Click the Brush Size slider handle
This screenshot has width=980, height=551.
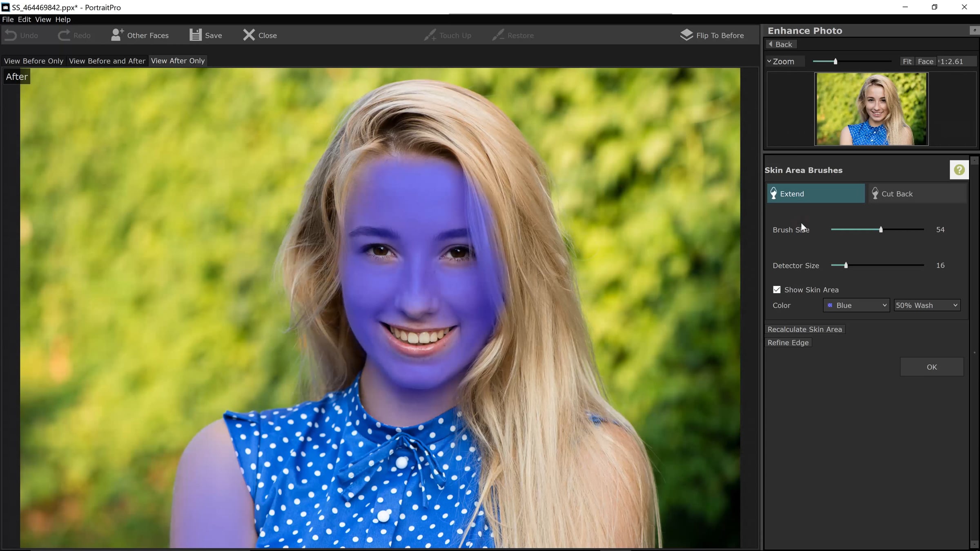[881, 230]
